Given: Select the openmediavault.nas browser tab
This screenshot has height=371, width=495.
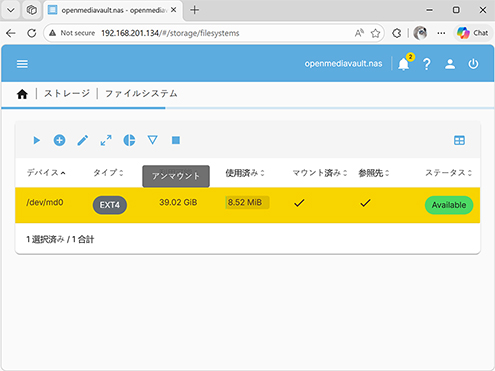Looking at the screenshot, I should (x=113, y=10).
